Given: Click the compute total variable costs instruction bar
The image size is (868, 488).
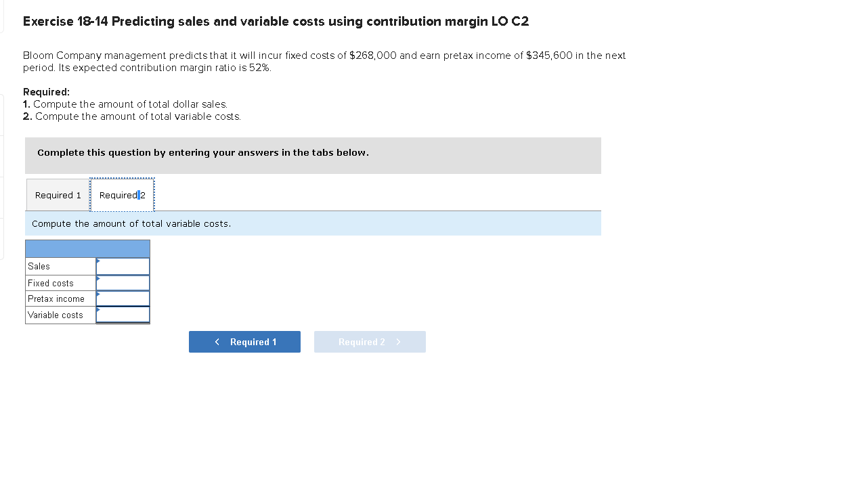Looking at the screenshot, I should [x=313, y=223].
